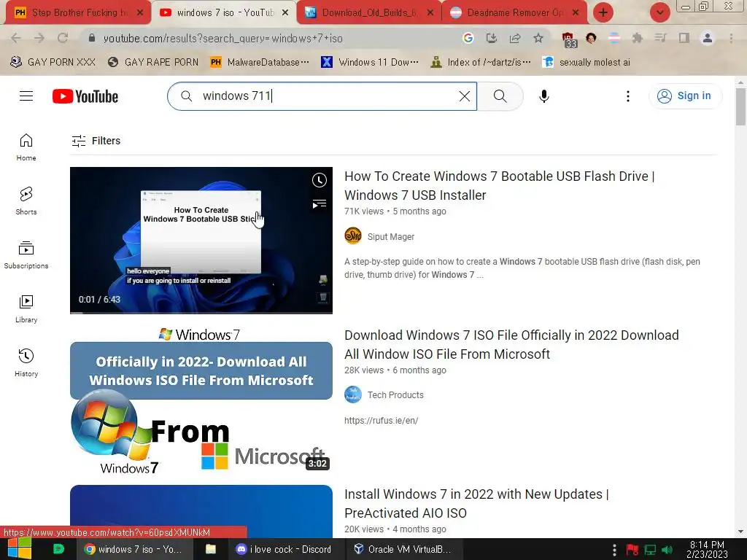Play the Bootable USB preview thumbnail
Viewport: 747px width, 560px height.
(x=201, y=241)
